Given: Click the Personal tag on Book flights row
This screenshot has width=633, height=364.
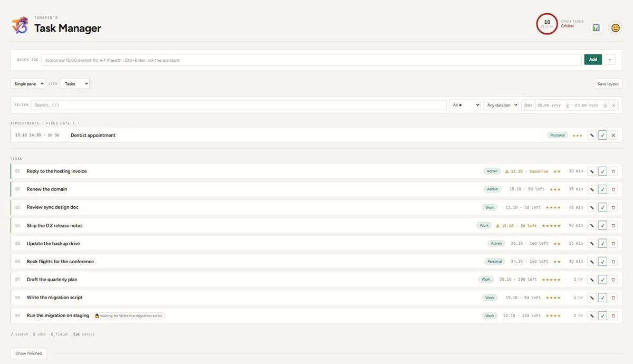Looking at the screenshot, I should tap(495, 262).
